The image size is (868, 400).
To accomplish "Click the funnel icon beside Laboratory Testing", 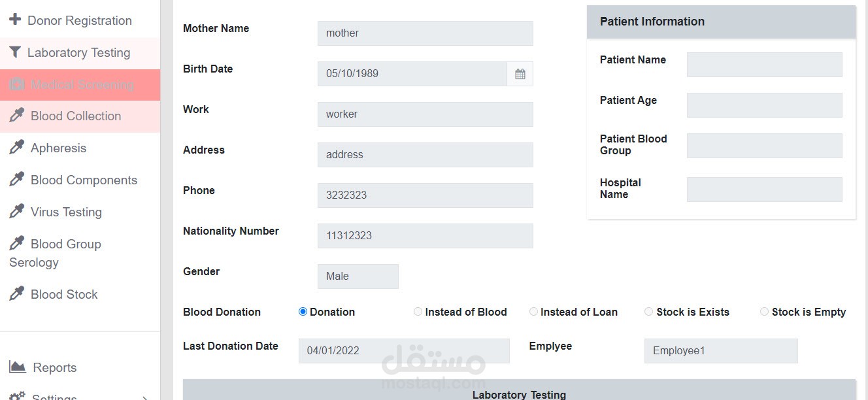I will click(x=14, y=52).
